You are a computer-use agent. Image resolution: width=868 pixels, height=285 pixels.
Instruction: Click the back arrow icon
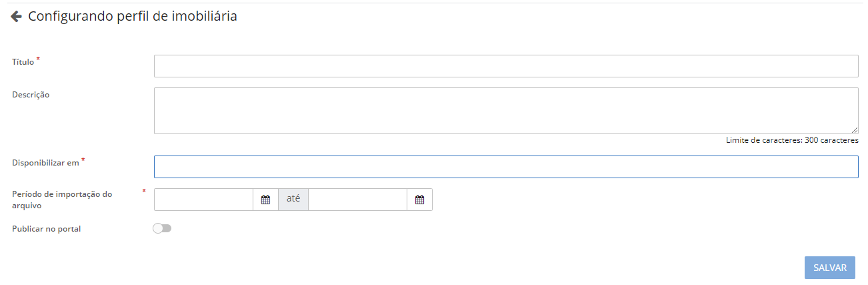17,17
